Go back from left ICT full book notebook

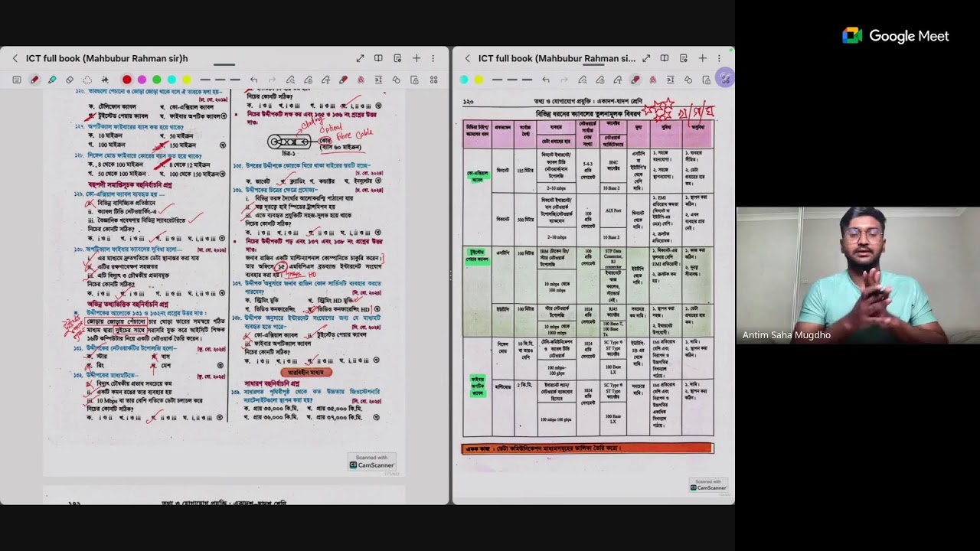[x=15, y=58]
